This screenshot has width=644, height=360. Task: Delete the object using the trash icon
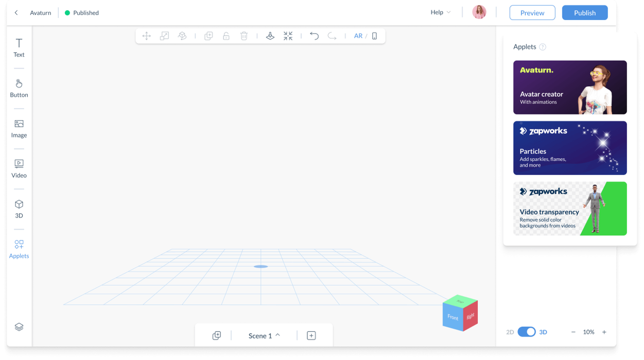click(x=243, y=36)
